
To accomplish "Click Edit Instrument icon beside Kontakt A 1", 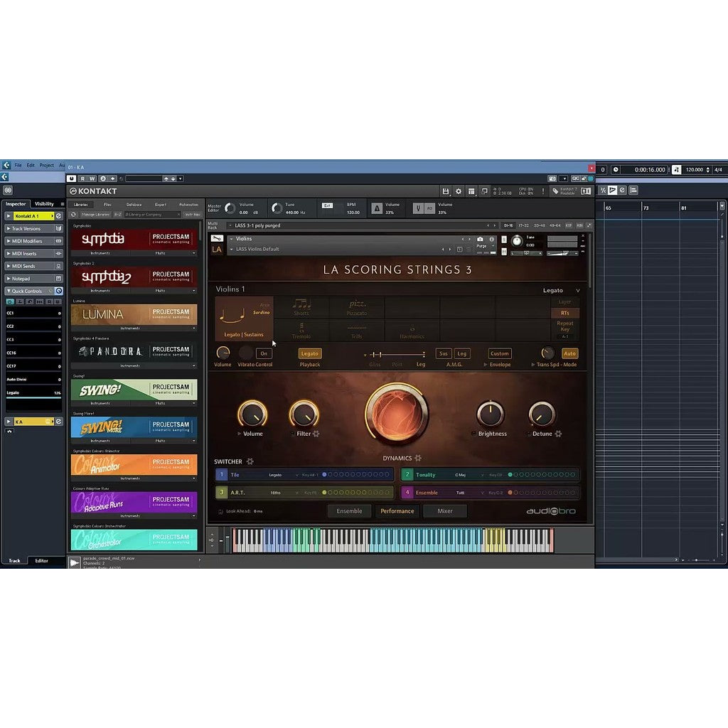I will [58, 216].
